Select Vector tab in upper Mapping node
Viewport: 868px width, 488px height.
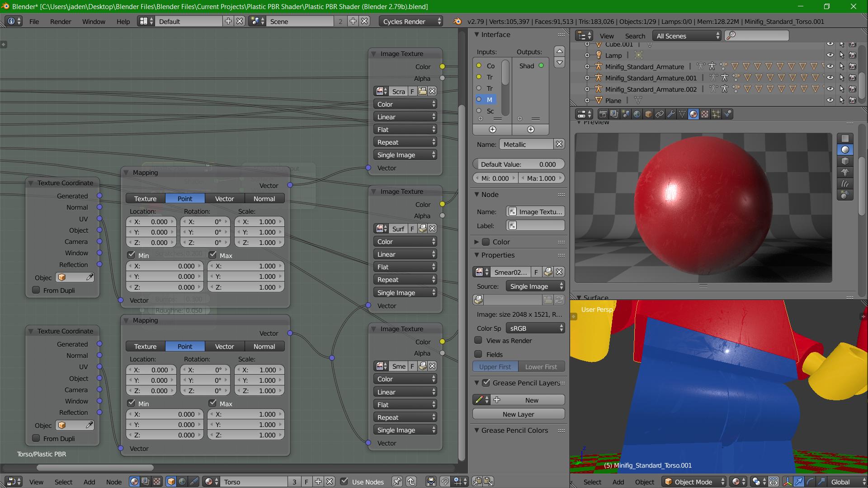pyautogui.click(x=225, y=198)
